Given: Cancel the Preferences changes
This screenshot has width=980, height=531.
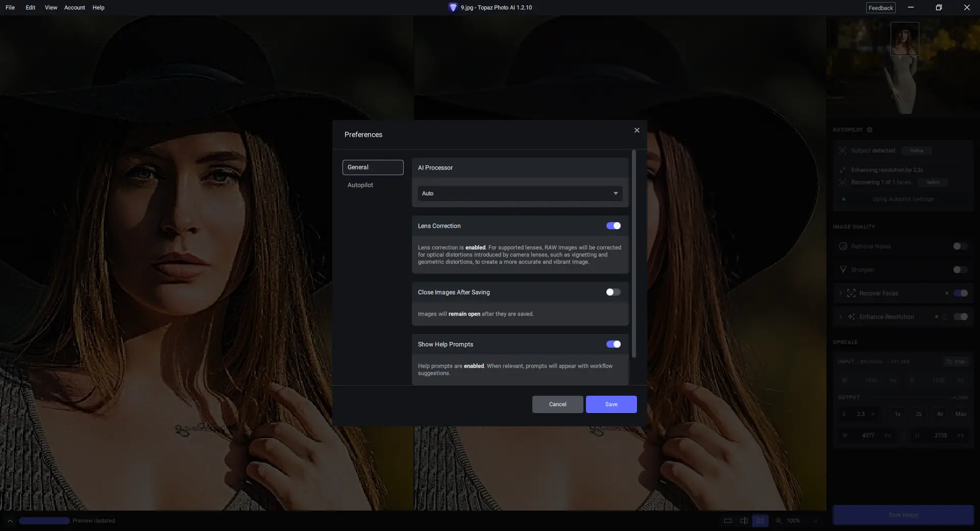Looking at the screenshot, I should click(x=557, y=404).
